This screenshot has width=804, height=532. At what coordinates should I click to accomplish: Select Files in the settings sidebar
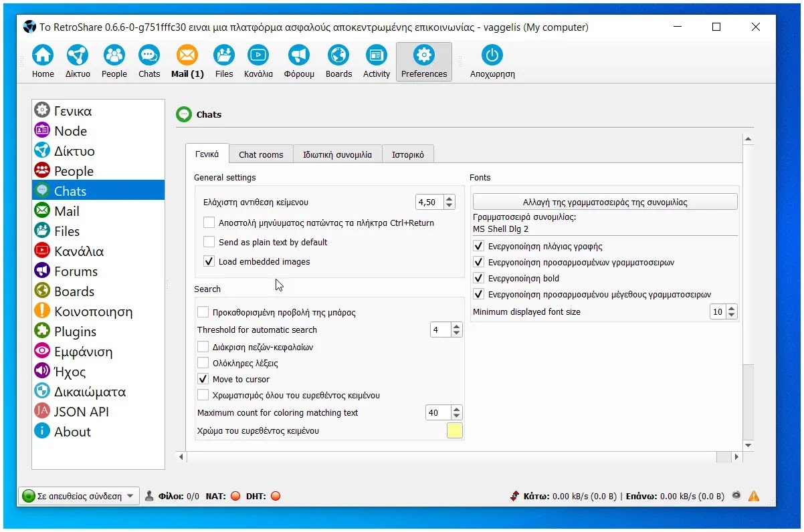[x=98, y=231]
